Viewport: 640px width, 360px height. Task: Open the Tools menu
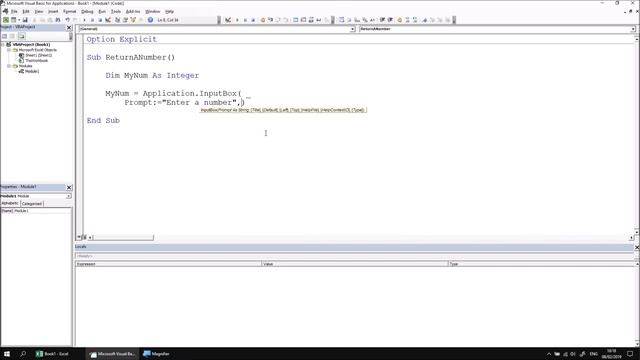pos(116,11)
